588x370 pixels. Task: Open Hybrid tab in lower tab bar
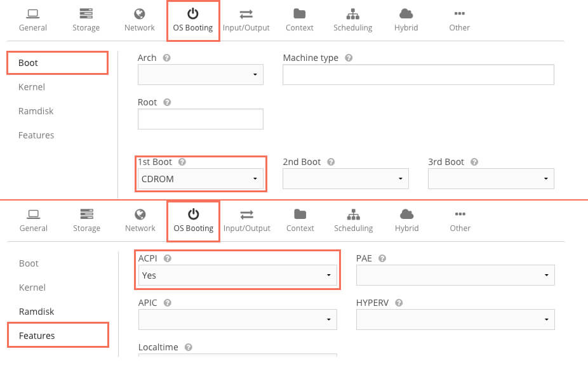pyautogui.click(x=406, y=220)
